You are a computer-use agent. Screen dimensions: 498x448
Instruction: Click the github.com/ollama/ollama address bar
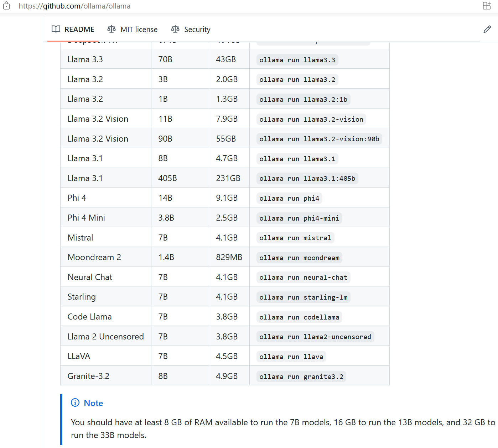click(x=74, y=6)
